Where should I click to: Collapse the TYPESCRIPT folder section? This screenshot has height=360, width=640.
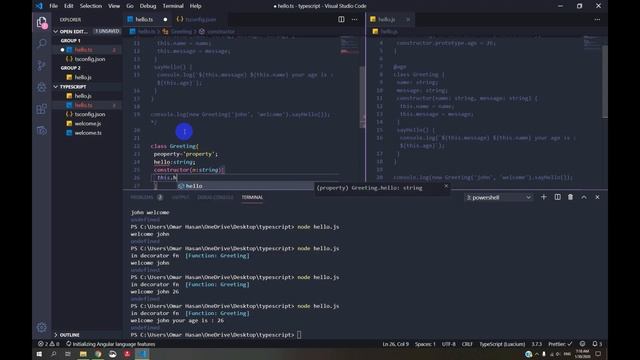point(73,87)
